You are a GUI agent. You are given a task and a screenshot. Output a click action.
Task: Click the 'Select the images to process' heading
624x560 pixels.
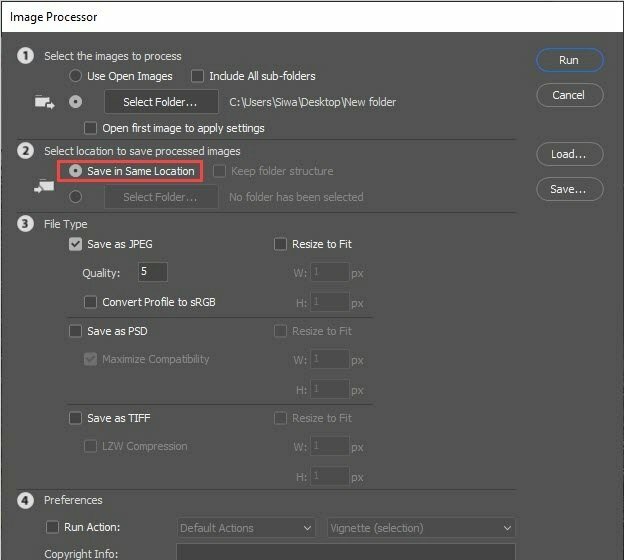113,56
